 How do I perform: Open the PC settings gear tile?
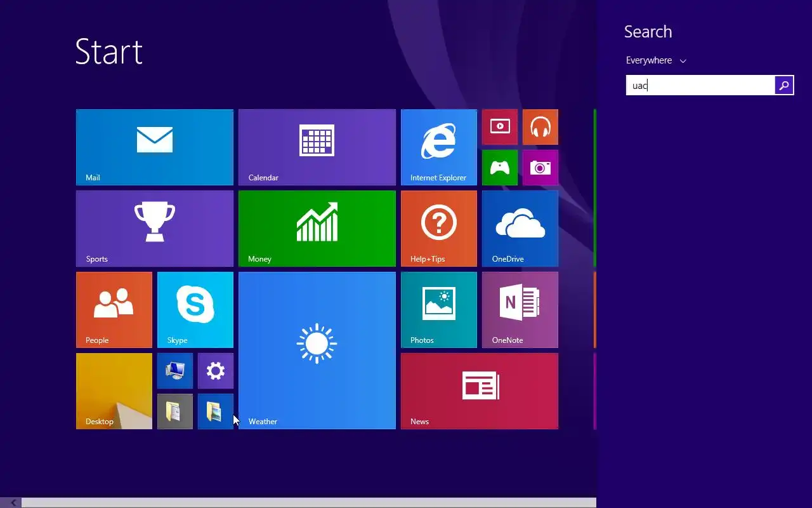coord(216,371)
